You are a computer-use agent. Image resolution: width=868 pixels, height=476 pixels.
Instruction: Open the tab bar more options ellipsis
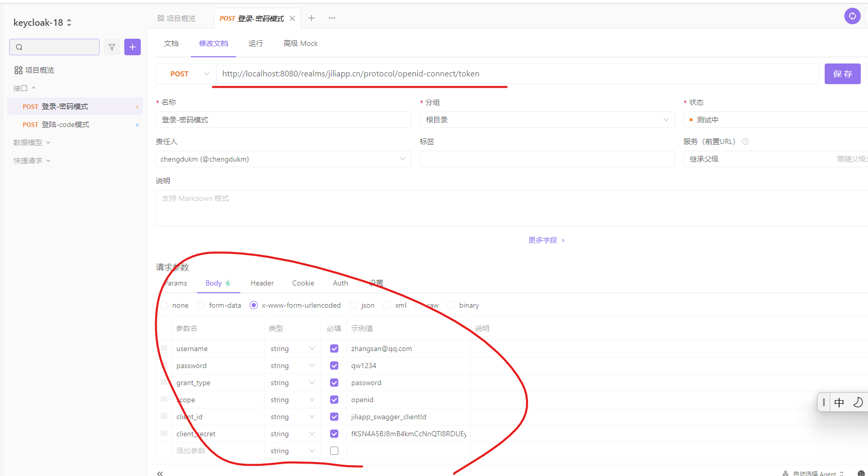pos(332,18)
